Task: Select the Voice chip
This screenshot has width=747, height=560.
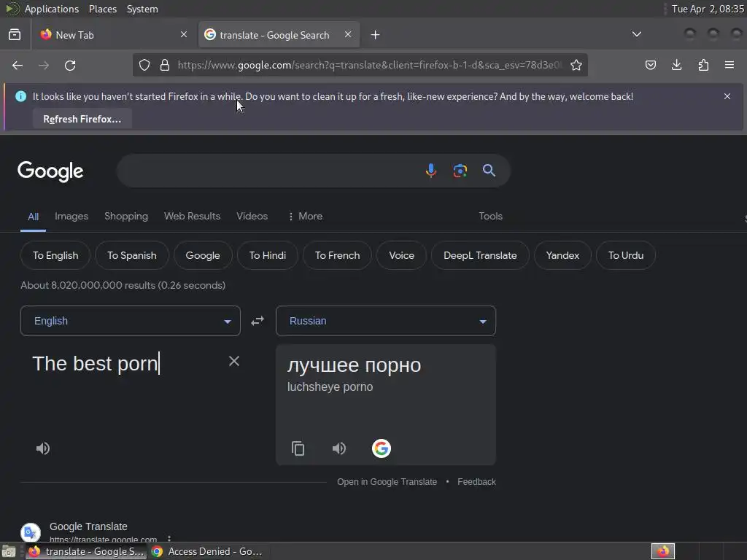Action: coord(402,256)
